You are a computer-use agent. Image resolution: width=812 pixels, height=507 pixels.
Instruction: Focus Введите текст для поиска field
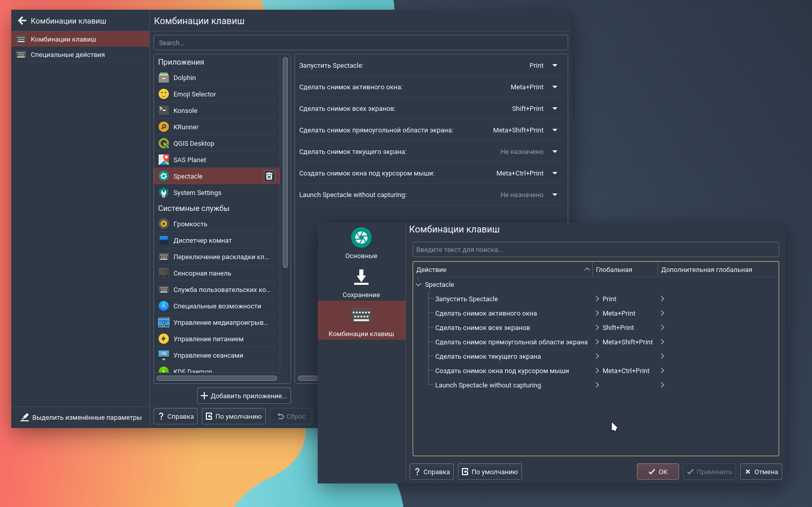(595, 249)
